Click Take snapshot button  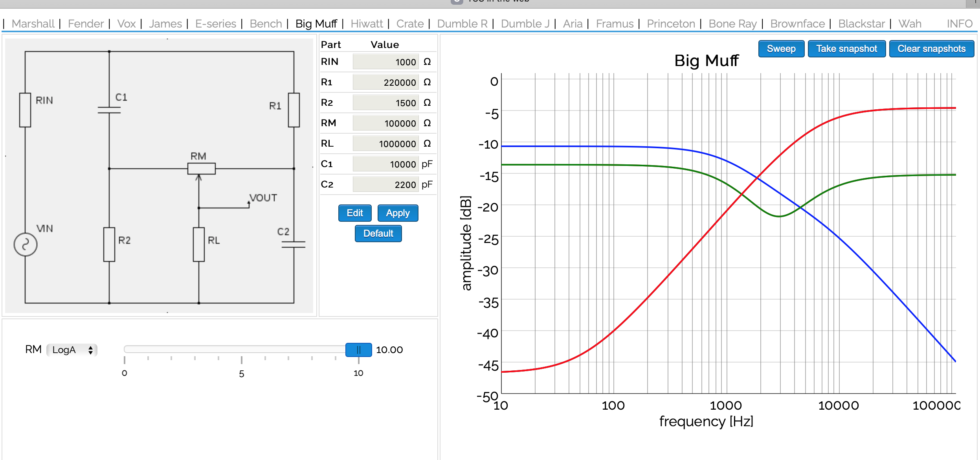point(846,49)
